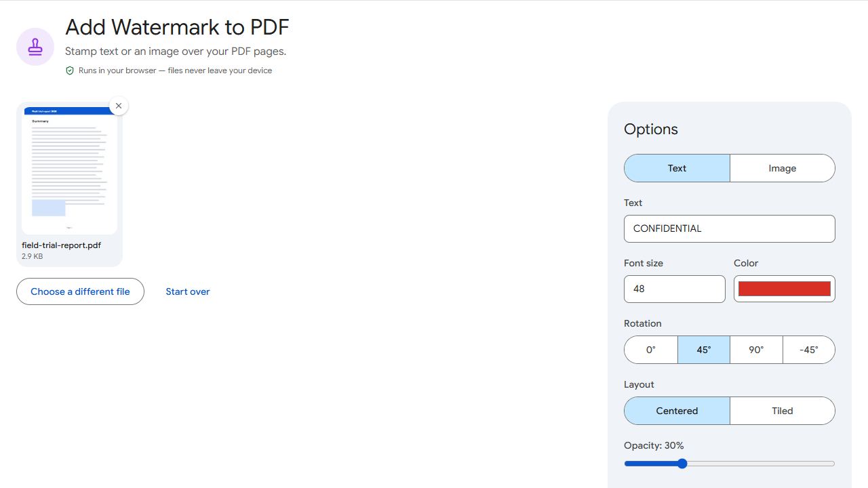Switch watermark type to Image
Viewport: 868px width, 488px height.
(783, 168)
